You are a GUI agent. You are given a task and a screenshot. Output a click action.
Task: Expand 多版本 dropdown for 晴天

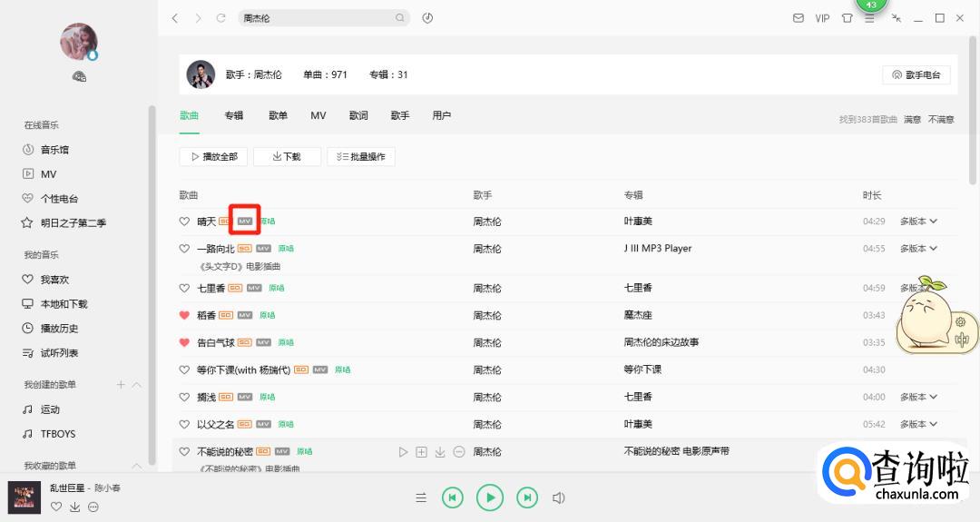point(918,221)
